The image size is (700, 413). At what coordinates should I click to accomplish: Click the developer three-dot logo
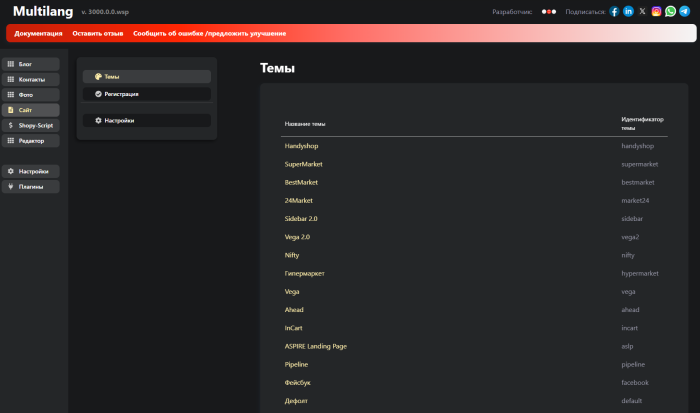549,12
